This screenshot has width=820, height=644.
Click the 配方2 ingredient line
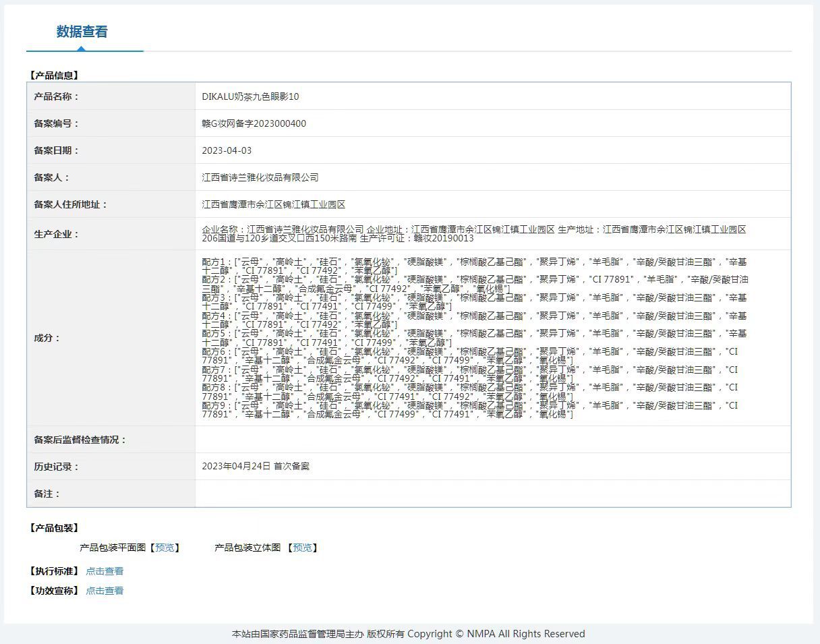click(475, 284)
